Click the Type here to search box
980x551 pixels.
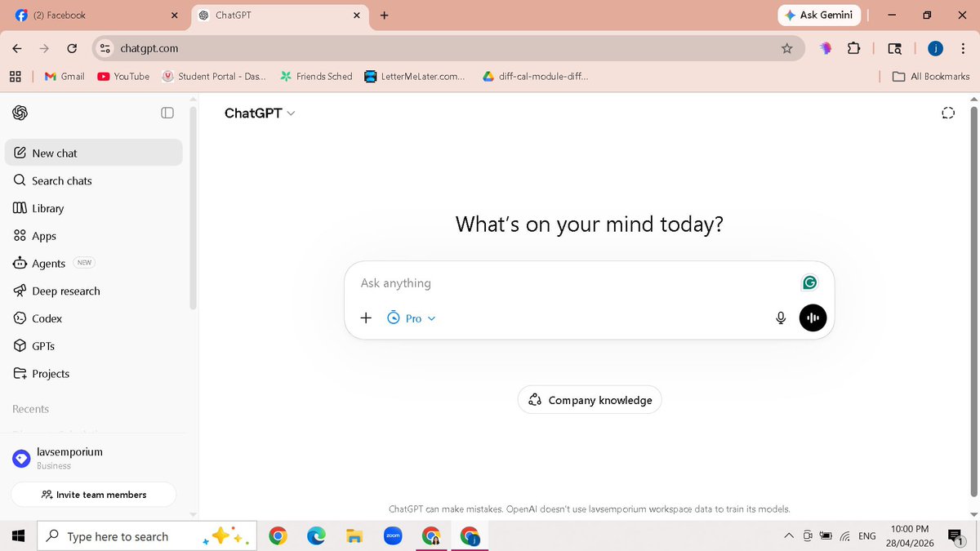[x=147, y=536]
